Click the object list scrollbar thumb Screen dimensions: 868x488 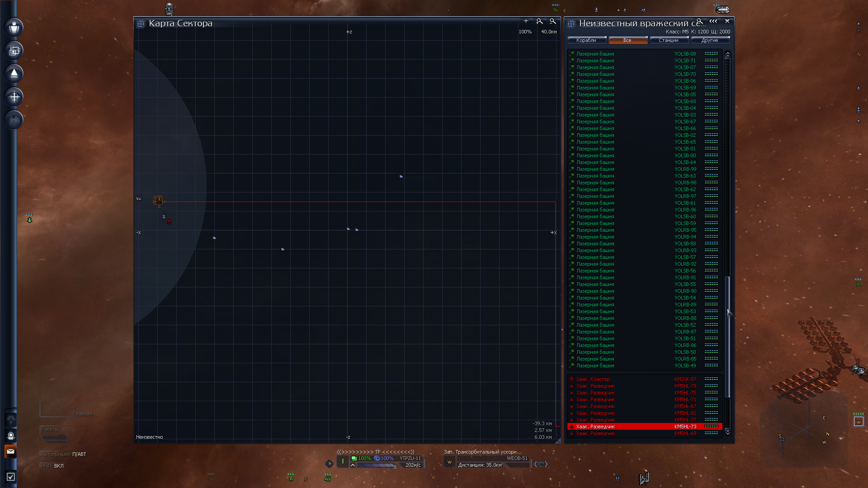pos(727,337)
